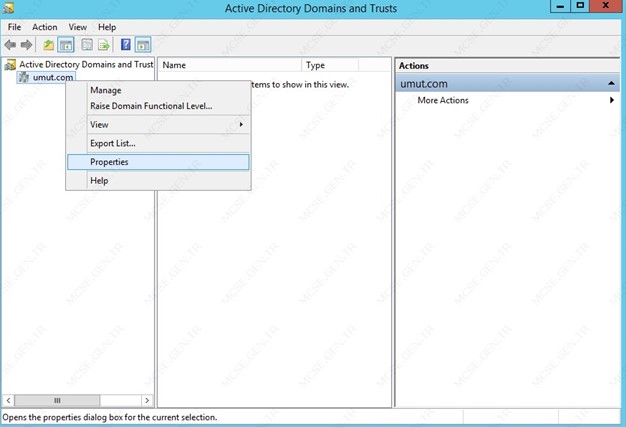Sort by the Type column header

330,65
